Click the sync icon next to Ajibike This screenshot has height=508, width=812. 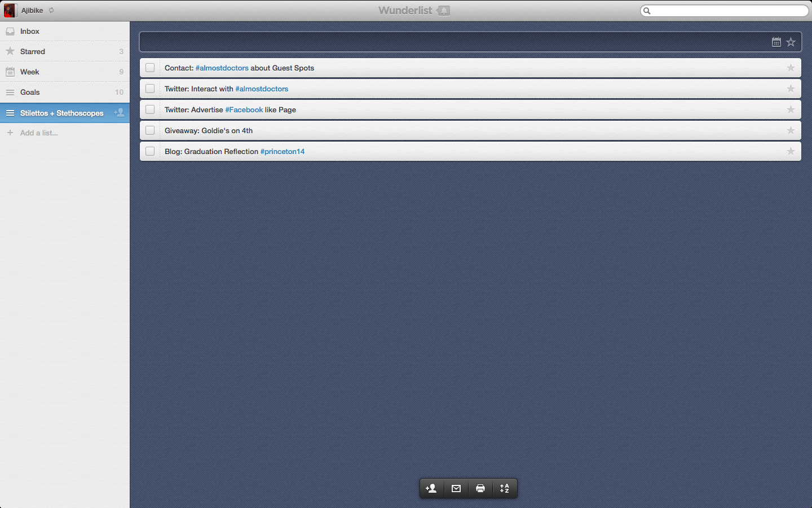(51, 10)
